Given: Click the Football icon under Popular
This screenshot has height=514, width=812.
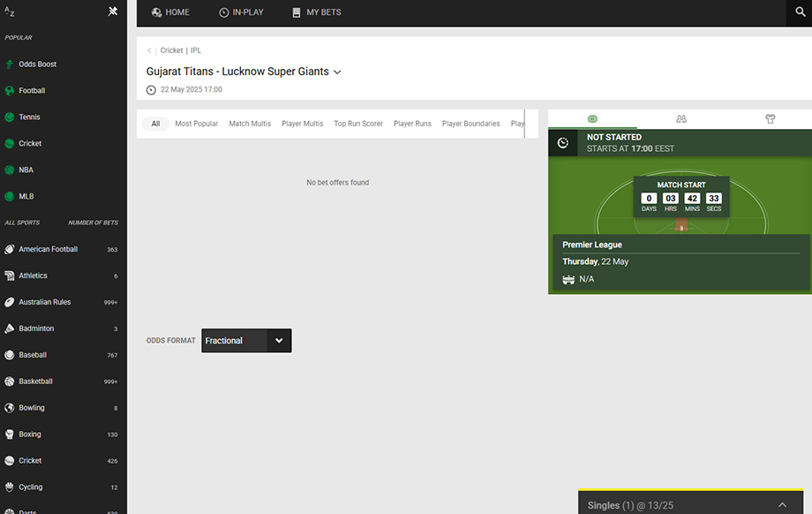Looking at the screenshot, I should point(10,91).
